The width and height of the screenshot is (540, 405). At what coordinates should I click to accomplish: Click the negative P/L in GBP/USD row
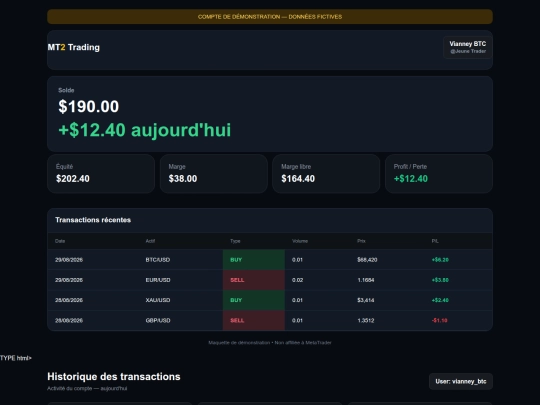click(x=439, y=320)
